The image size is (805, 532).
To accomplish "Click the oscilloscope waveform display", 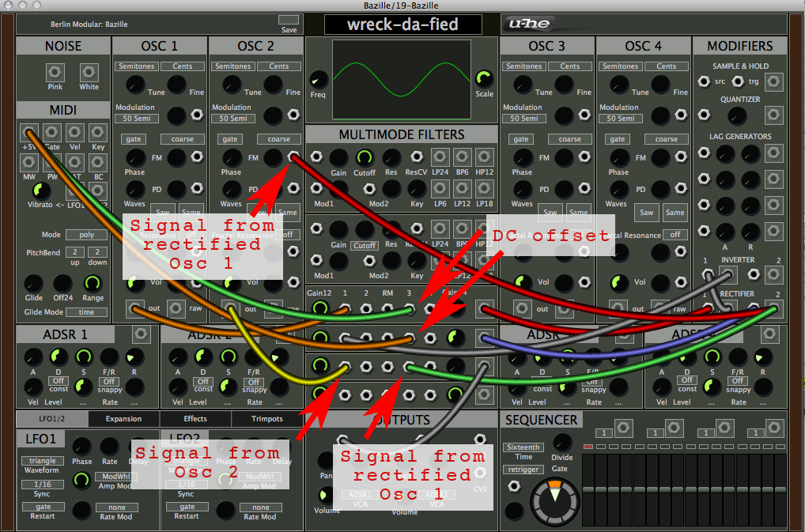I will pyautogui.click(x=402, y=80).
